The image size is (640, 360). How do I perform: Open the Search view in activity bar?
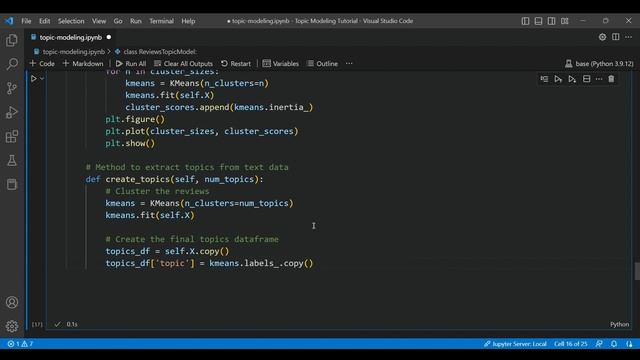coord(12,64)
